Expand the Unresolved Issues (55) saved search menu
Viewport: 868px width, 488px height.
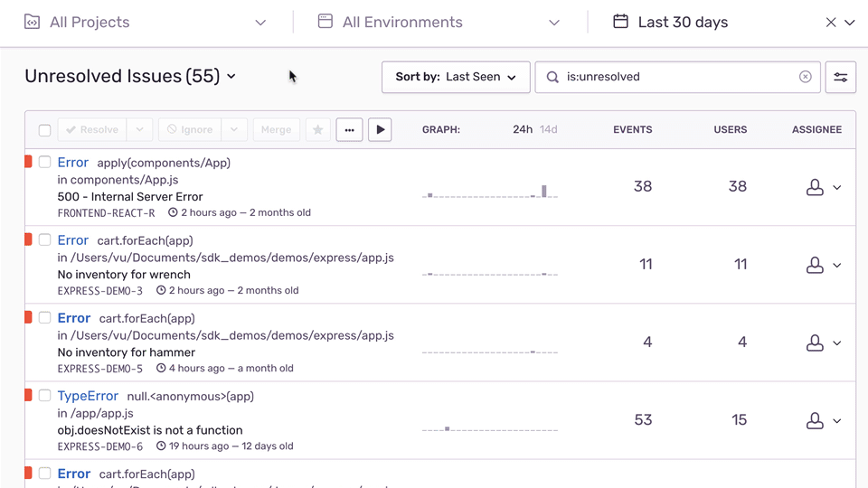click(131, 77)
